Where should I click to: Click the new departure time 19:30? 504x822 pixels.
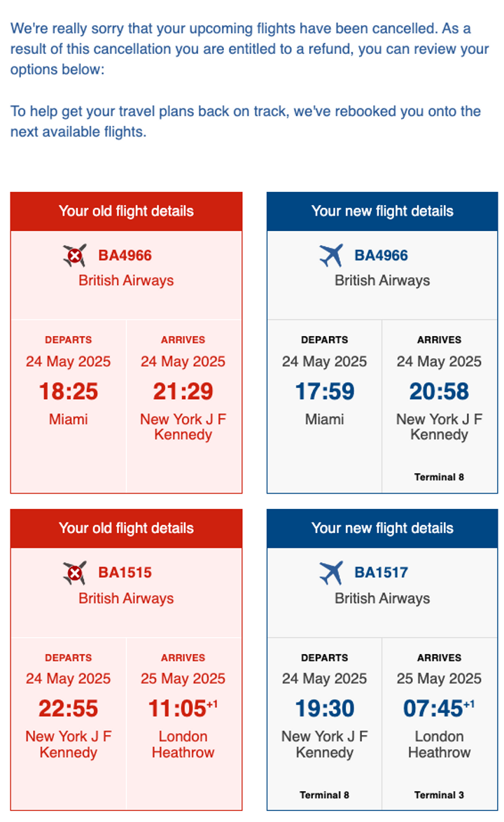[325, 709]
